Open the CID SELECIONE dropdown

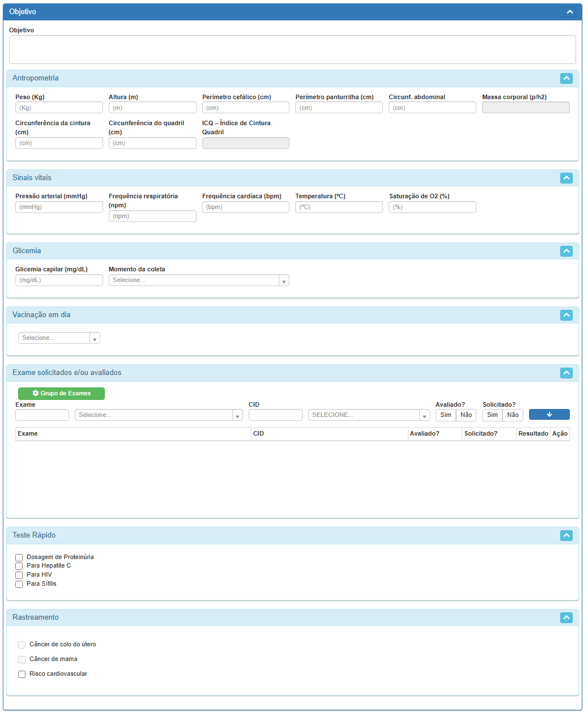click(x=368, y=415)
